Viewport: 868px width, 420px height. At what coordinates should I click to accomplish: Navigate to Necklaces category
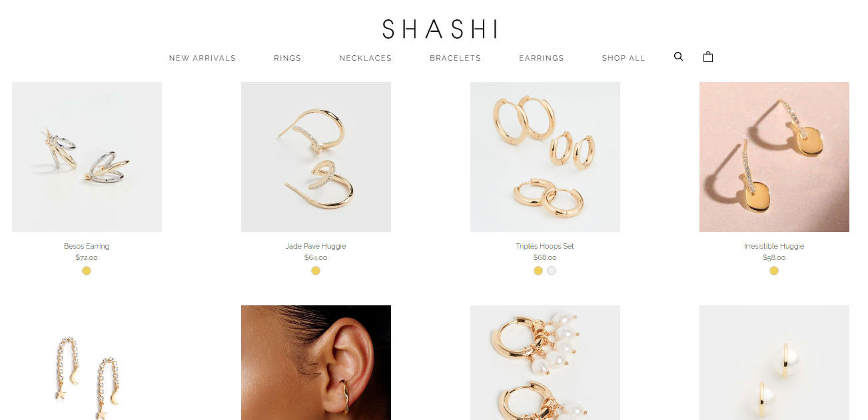tap(366, 58)
